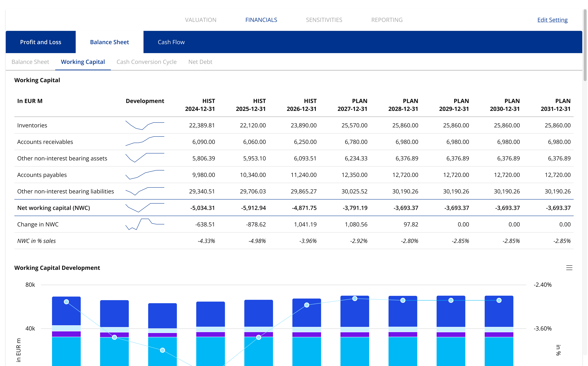Select the Net working capital (NWC) label
The image size is (588, 366).
tap(53, 208)
